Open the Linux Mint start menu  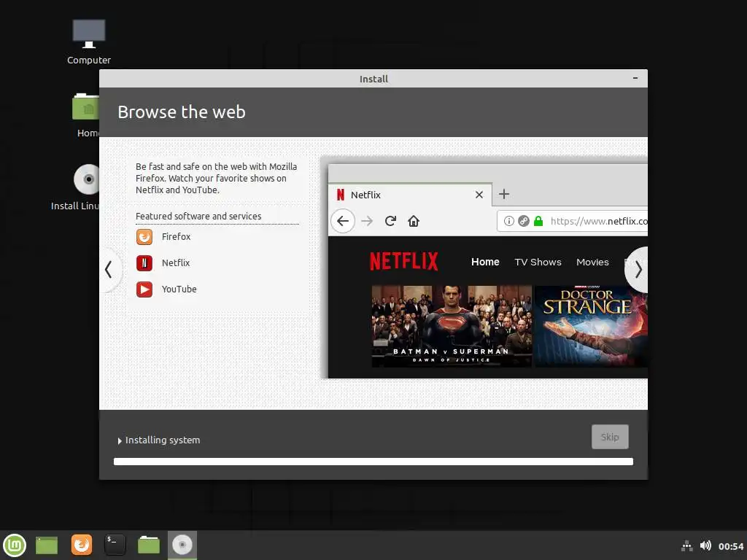coord(15,545)
